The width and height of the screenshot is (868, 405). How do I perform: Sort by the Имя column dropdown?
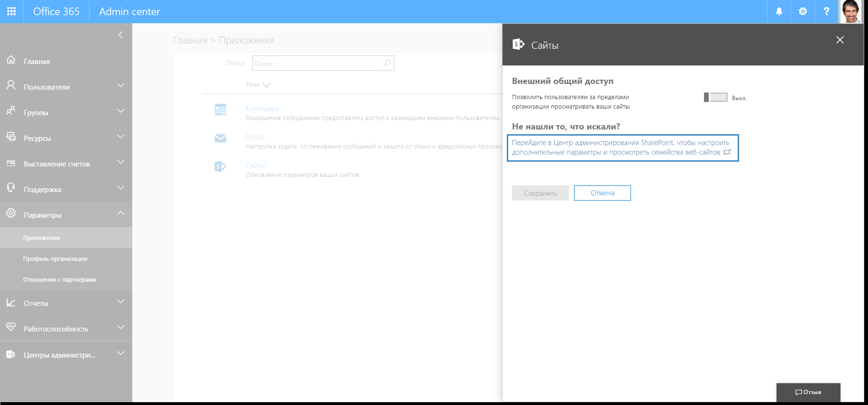click(x=258, y=85)
